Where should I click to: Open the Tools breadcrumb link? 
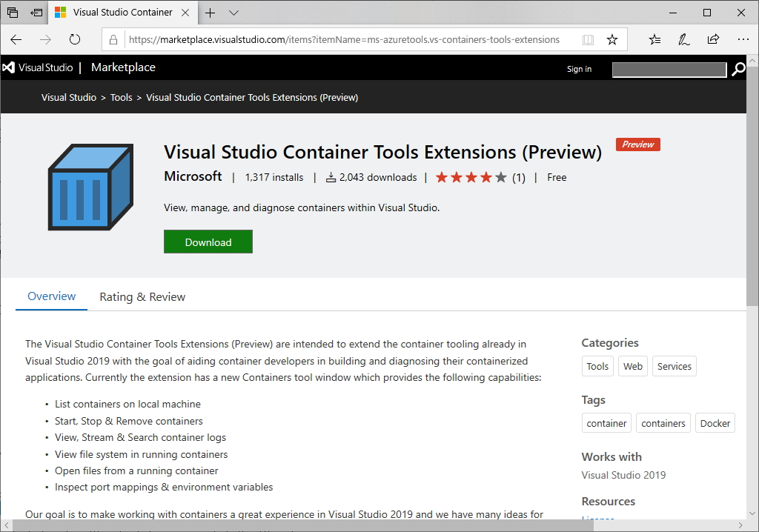pyautogui.click(x=121, y=97)
